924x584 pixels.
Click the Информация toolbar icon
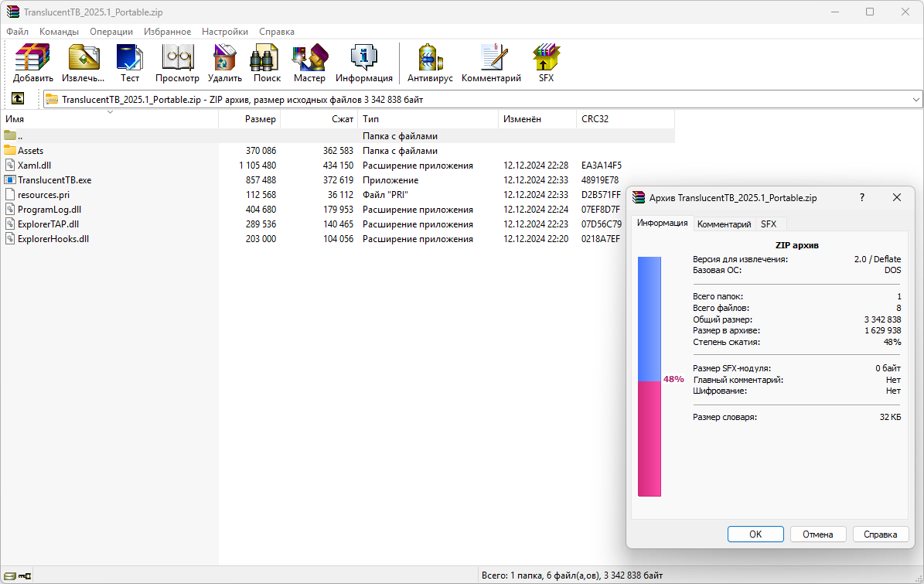[363, 58]
